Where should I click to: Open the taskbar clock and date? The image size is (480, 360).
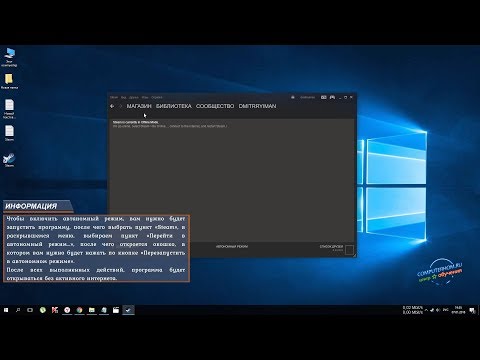click(458, 310)
